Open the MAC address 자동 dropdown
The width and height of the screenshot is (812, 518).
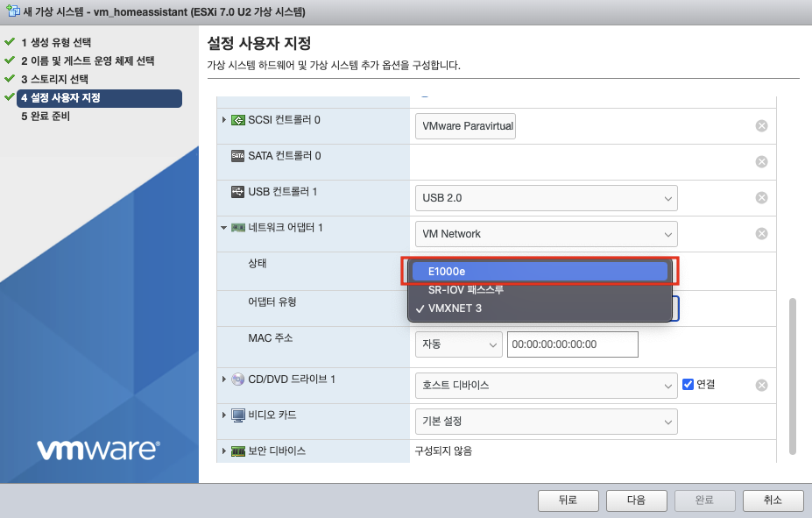coord(459,344)
